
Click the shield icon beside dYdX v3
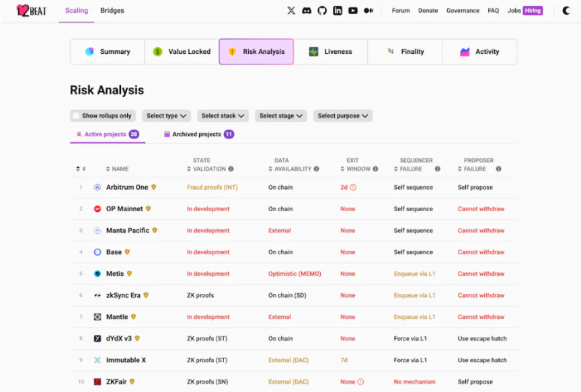click(x=137, y=338)
